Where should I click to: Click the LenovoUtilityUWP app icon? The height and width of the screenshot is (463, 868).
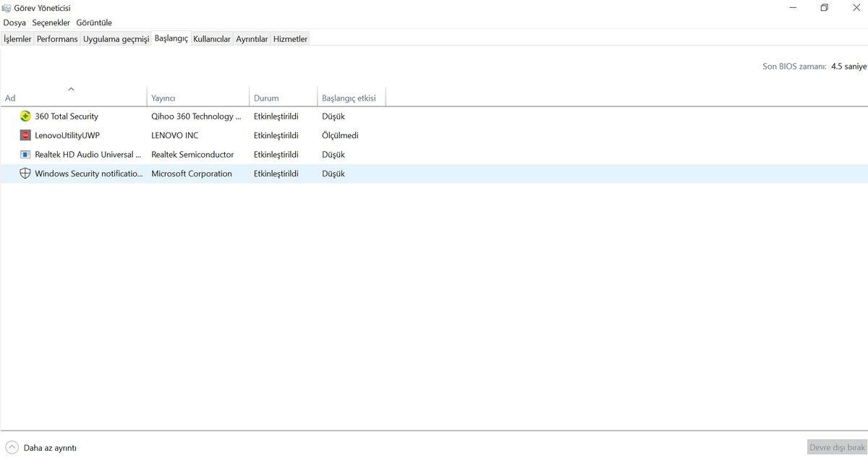[25, 135]
